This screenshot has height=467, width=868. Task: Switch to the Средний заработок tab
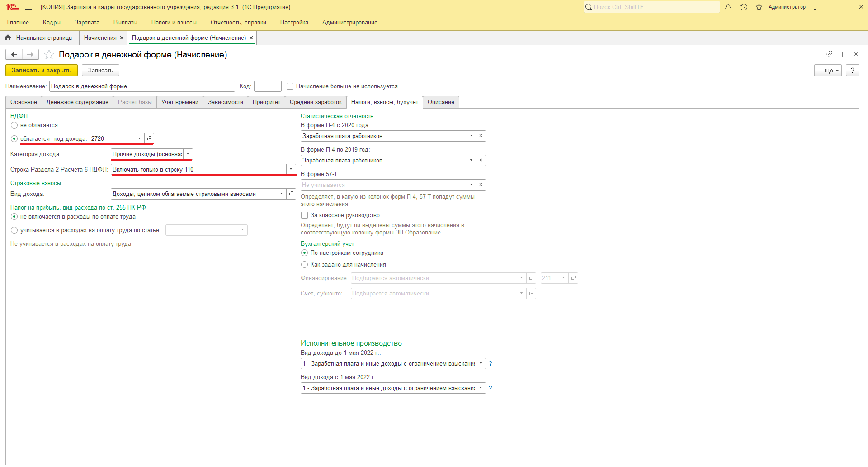[x=316, y=102]
